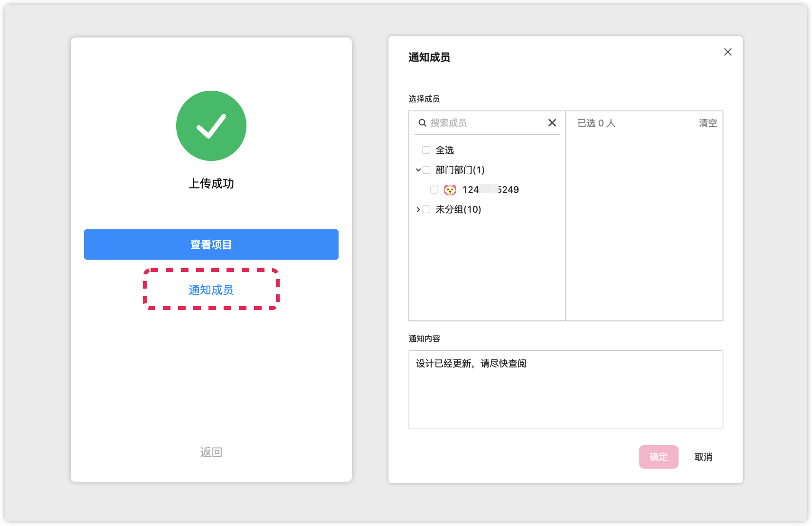Open the 通知成员 link
812x526 pixels.
211,290
